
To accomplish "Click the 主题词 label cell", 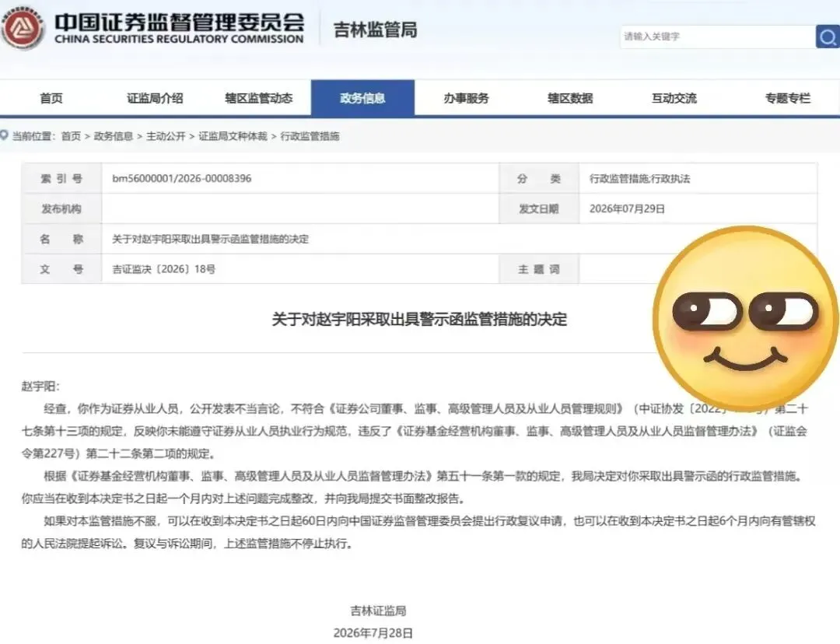I will coord(539,269).
